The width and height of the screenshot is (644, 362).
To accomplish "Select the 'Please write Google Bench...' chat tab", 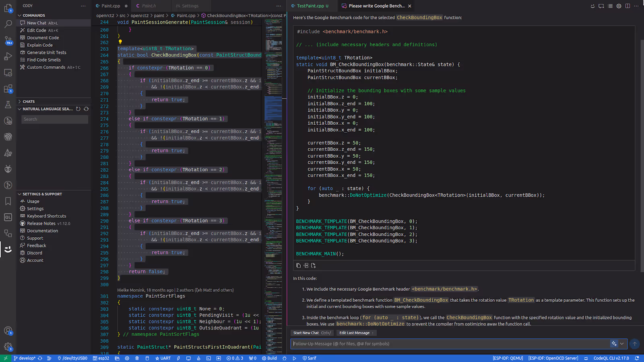I will 376,6.
